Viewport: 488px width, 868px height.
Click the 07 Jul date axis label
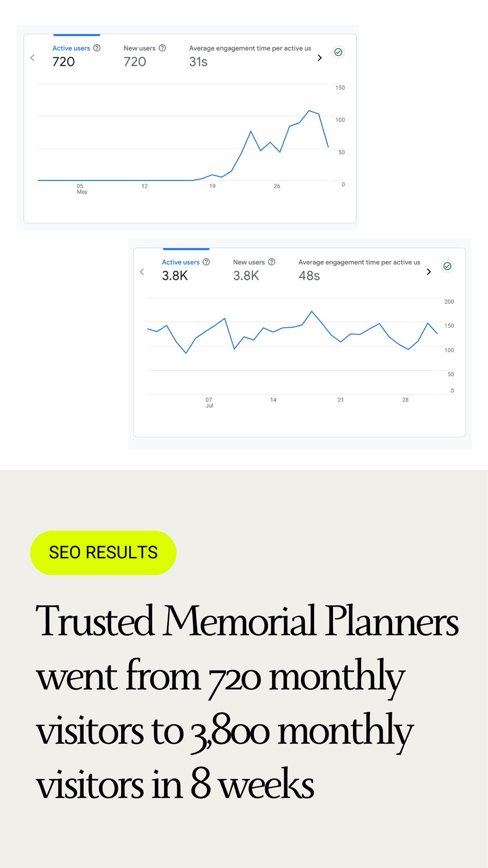pos(209,402)
